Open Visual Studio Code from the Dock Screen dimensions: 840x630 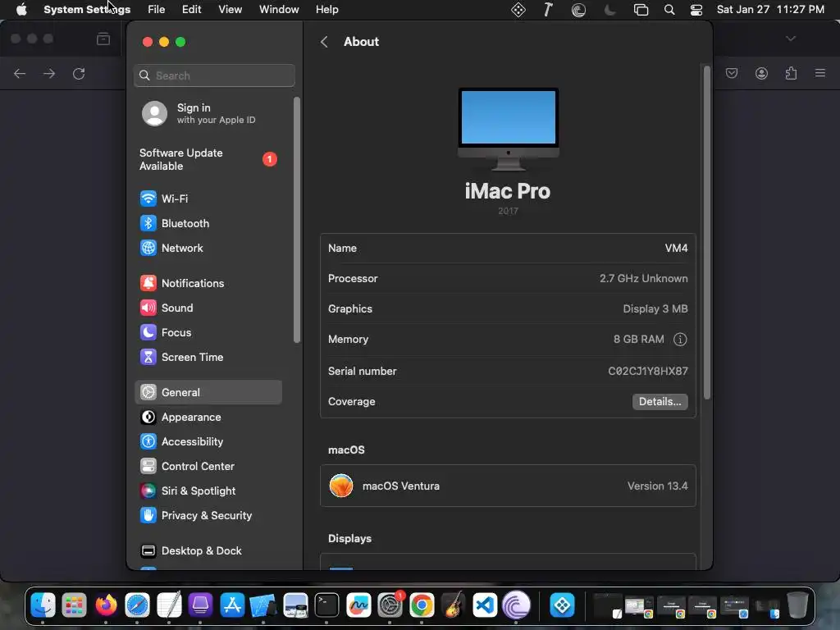[485, 605]
